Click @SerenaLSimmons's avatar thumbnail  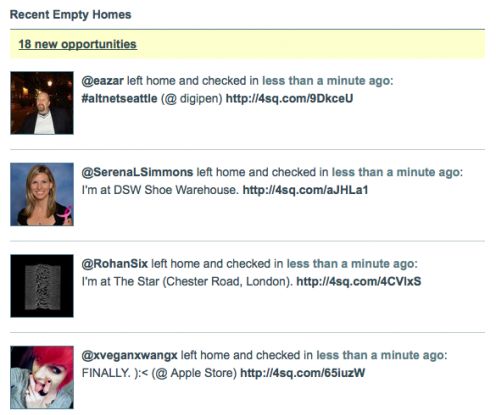coord(42,194)
